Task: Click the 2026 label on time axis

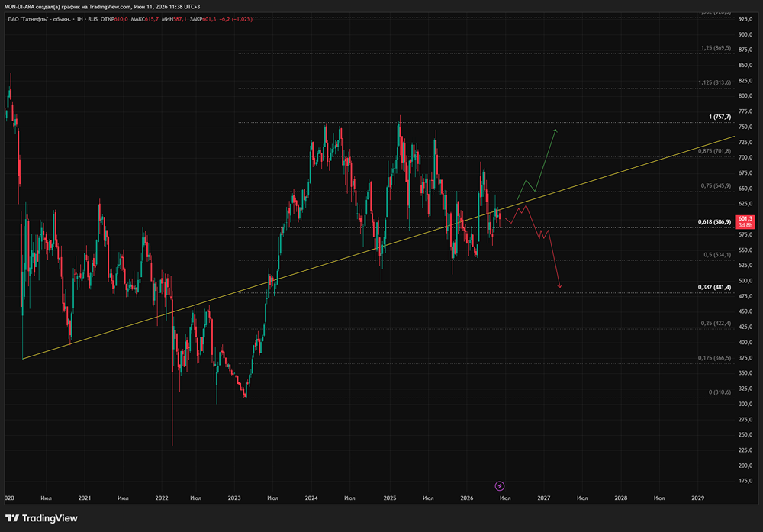Action: pos(467,498)
